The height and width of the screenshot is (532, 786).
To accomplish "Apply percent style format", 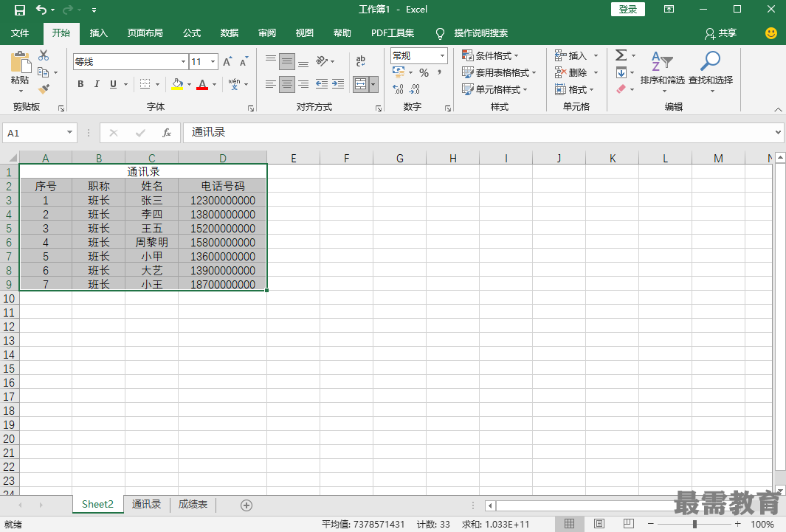I will (424, 72).
